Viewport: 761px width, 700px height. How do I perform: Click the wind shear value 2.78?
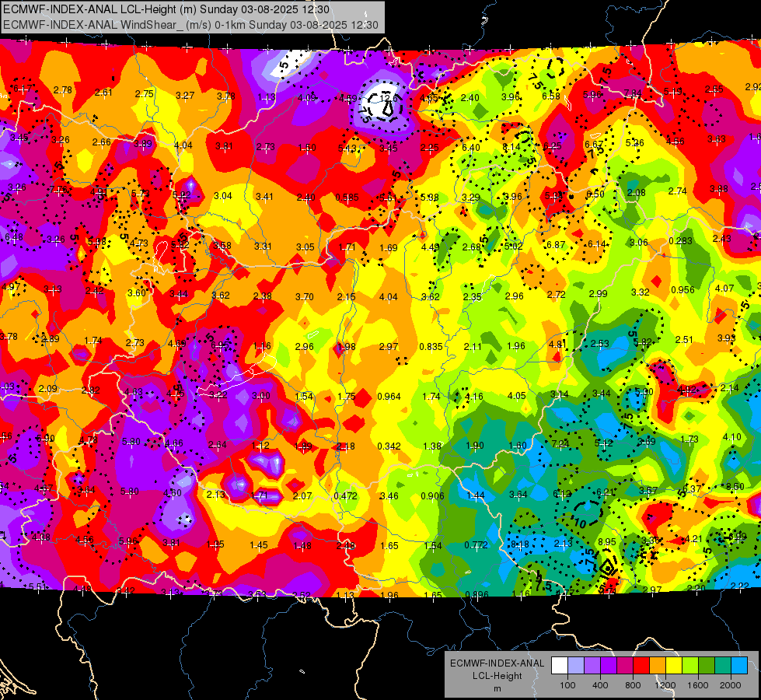point(63,90)
